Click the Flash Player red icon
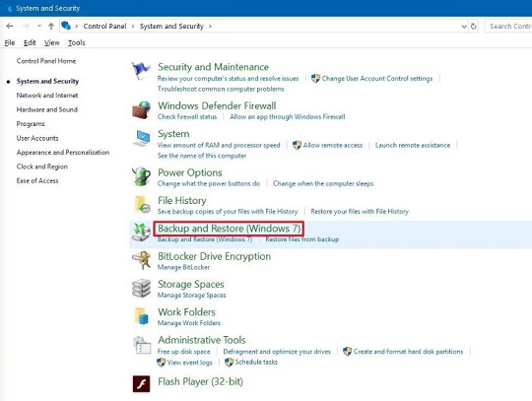 141,383
